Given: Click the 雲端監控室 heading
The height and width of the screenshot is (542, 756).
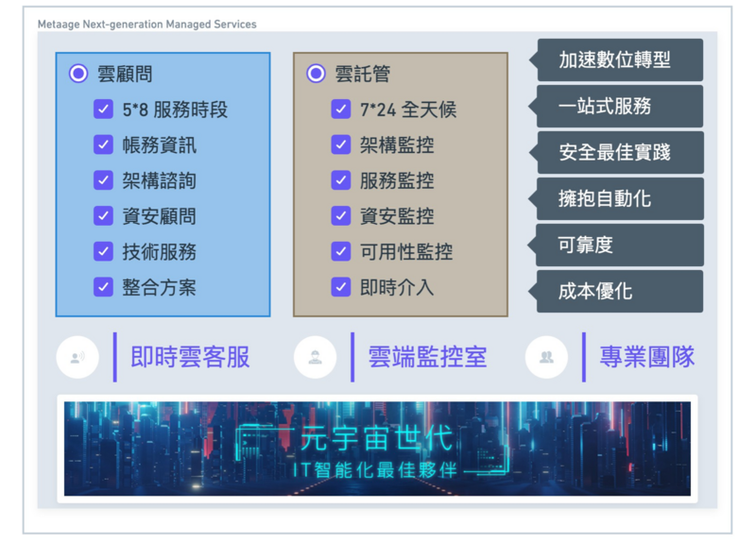Looking at the screenshot, I should tap(428, 358).
